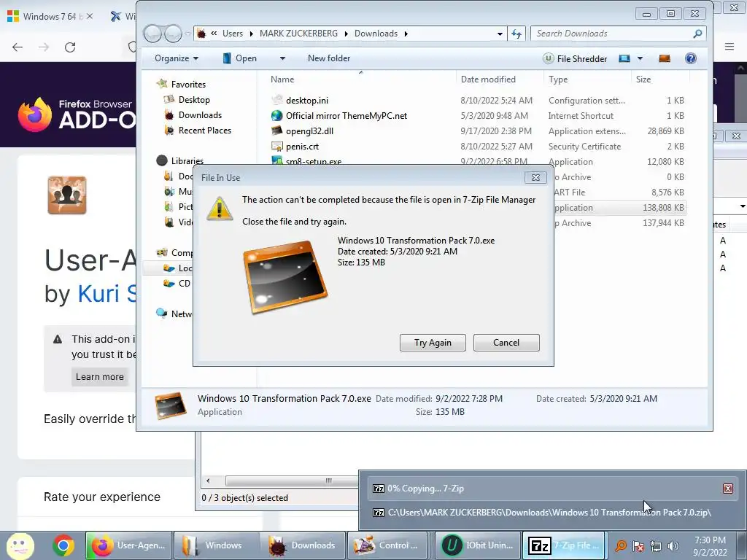Switch to Downloads taskbar button

point(303,545)
